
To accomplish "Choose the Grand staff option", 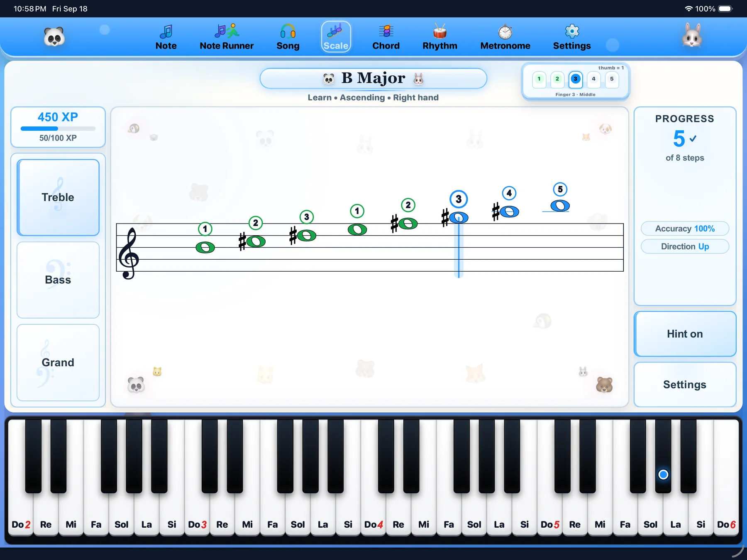I will point(58,363).
